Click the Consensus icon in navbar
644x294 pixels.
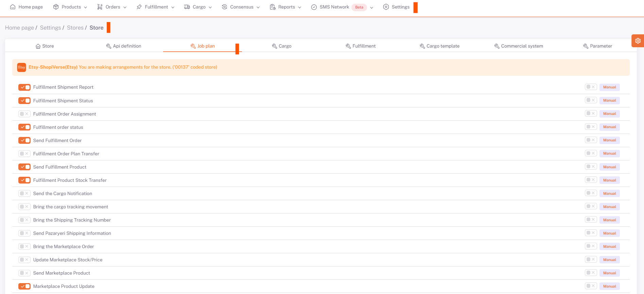point(224,7)
